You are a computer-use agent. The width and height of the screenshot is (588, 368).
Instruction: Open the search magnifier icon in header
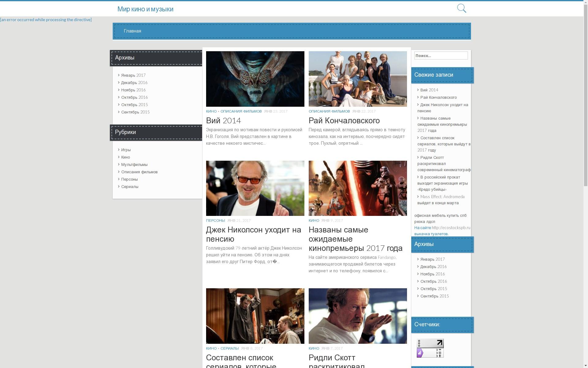(x=462, y=8)
